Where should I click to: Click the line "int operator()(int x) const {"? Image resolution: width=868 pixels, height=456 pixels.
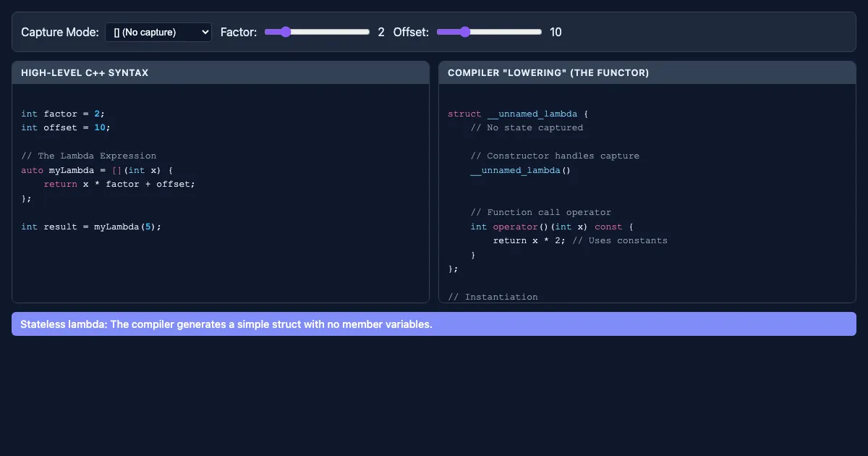point(552,227)
